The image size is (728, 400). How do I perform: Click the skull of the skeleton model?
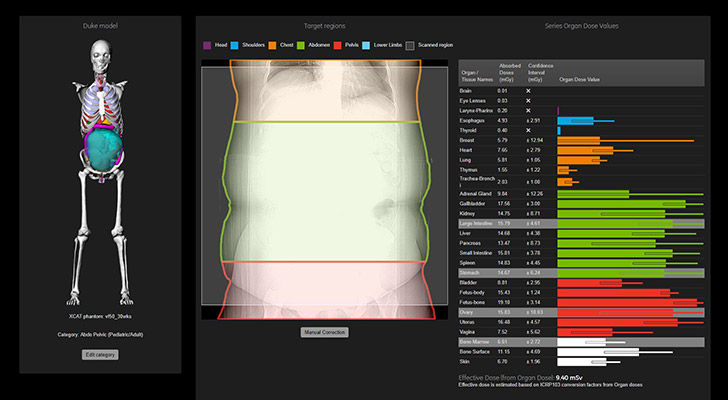click(101, 54)
